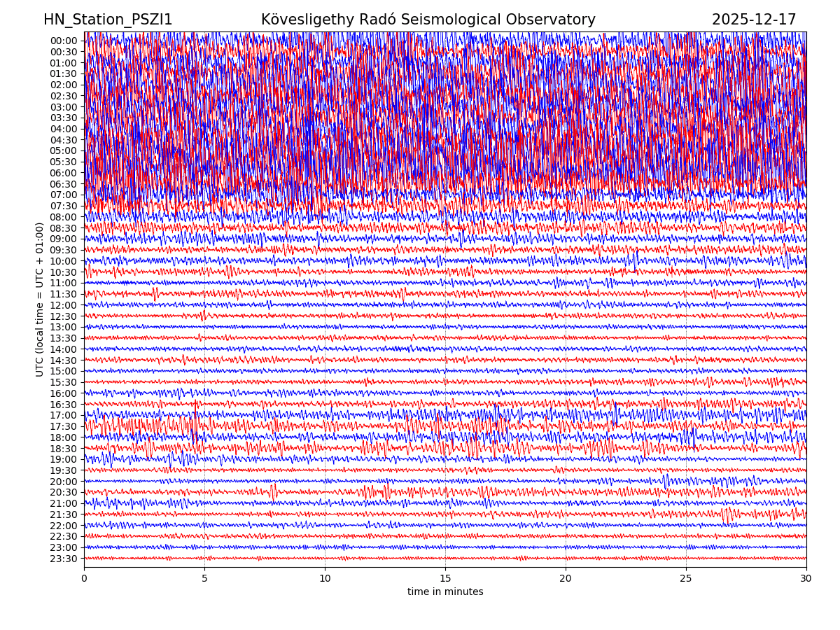Click the 25 tick on the minutes axis
The height and width of the screenshot is (630, 840).
[686, 578]
